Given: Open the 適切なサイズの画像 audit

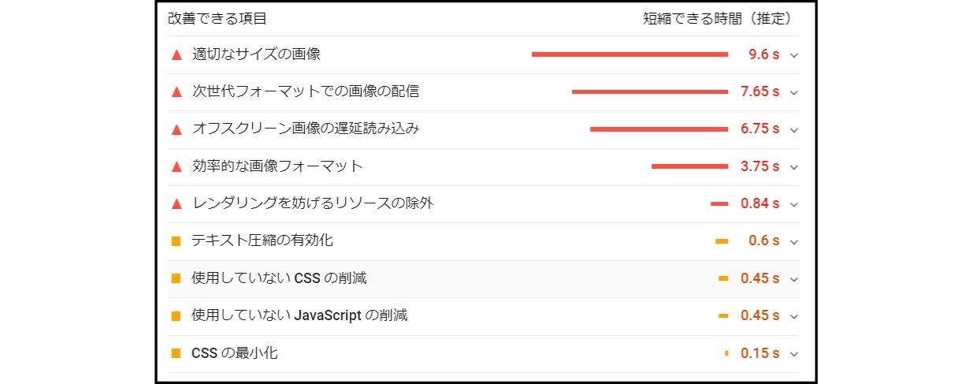Looking at the screenshot, I should (x=256, y=54).
